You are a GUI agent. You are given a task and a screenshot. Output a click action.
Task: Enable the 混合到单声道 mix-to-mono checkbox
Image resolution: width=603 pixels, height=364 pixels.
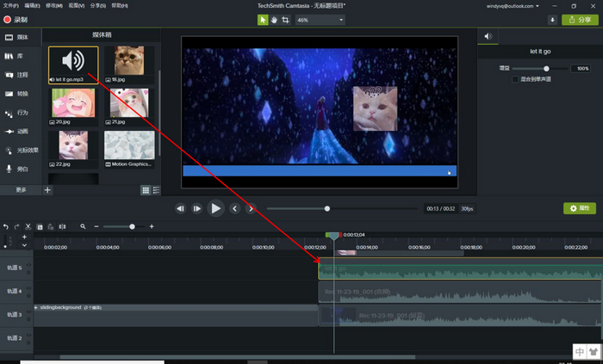tap(515, 79)
